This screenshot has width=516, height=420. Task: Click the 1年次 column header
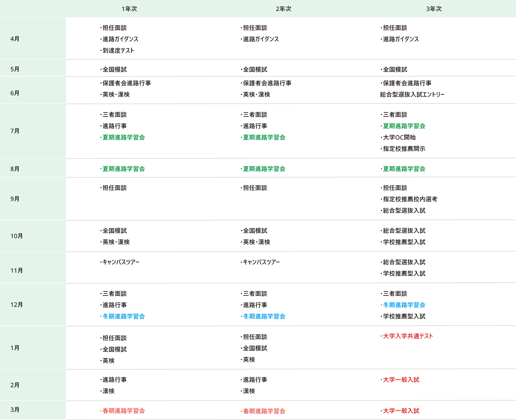pos(129,9)
